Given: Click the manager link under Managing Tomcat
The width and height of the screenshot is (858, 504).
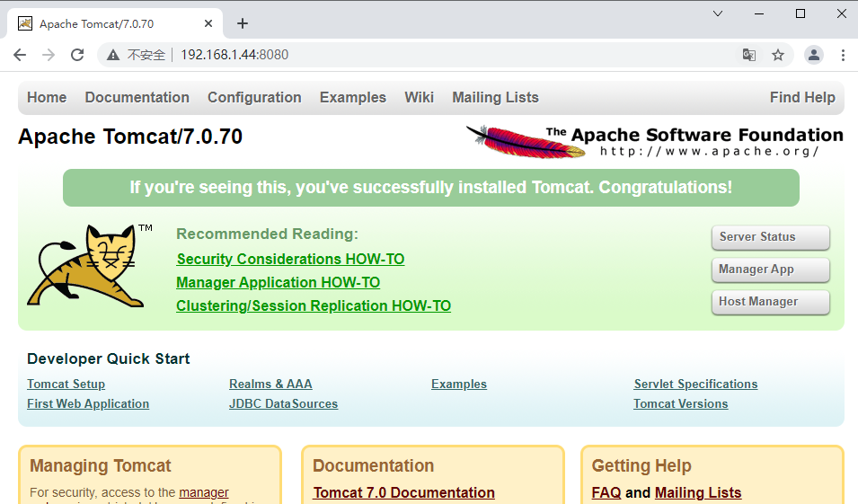Looking at the screenshot, I should coord(204,492).
